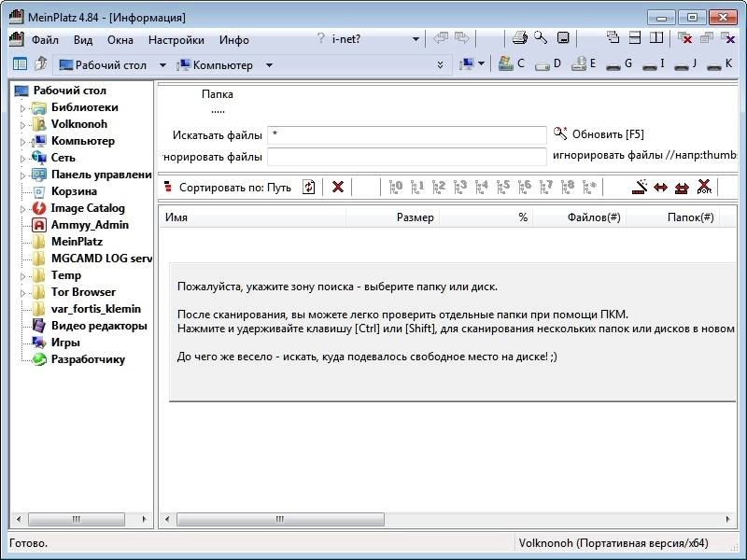The height and width of the screenshot is (560, 747).
Task: Expand tree to level 3 icon
Action: (x=459, y=187)
